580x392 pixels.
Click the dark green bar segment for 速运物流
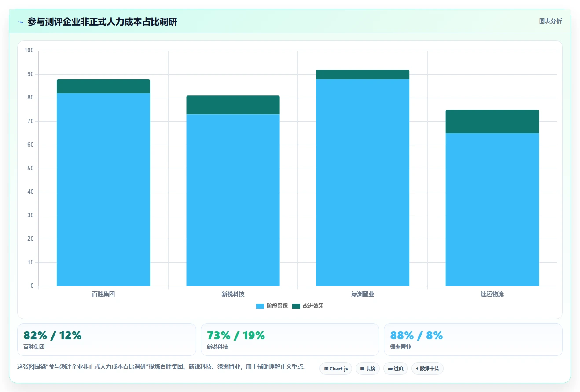click(x=492, y=121)
